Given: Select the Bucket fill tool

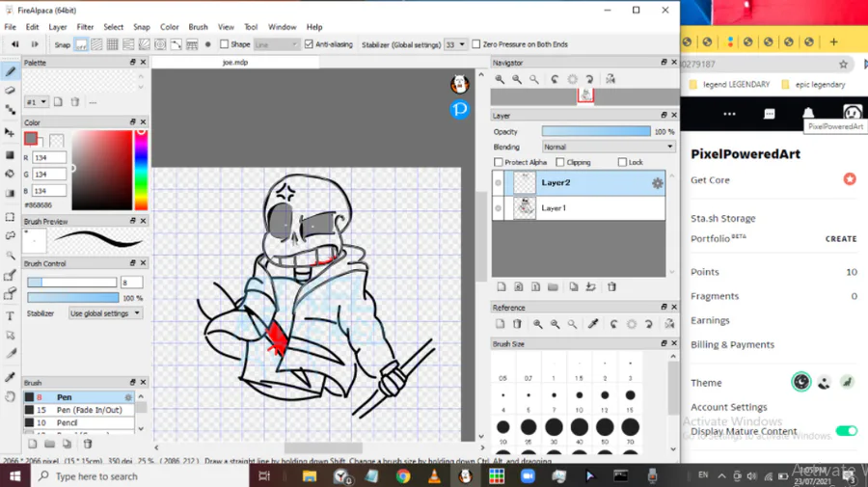Looking at the screenshot, I should (10, 174).
